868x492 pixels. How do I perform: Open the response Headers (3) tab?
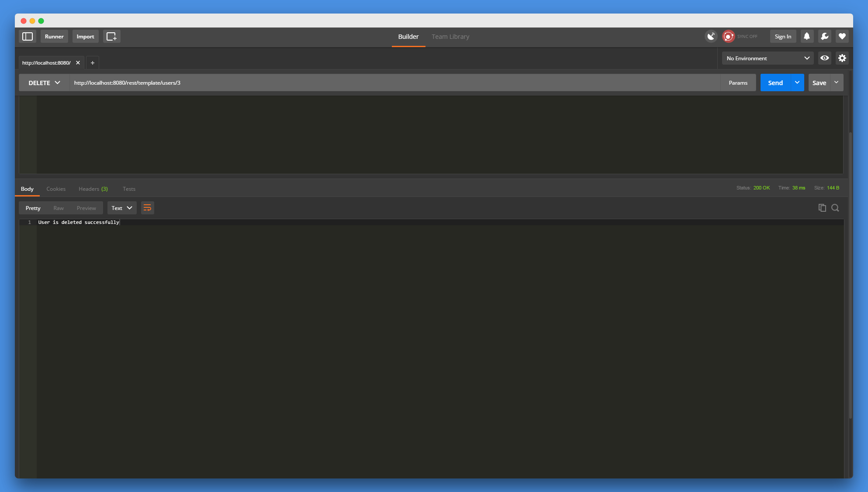pyautogui.click(x=93, y=189)
